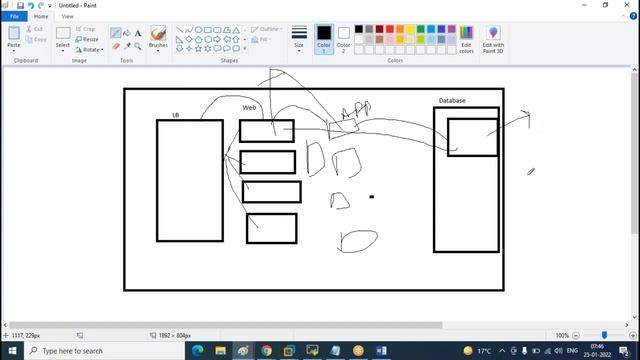Open Microsoft Edge from the taskbar
Viewport: 640px width, 360px height.
coord(198,351)
